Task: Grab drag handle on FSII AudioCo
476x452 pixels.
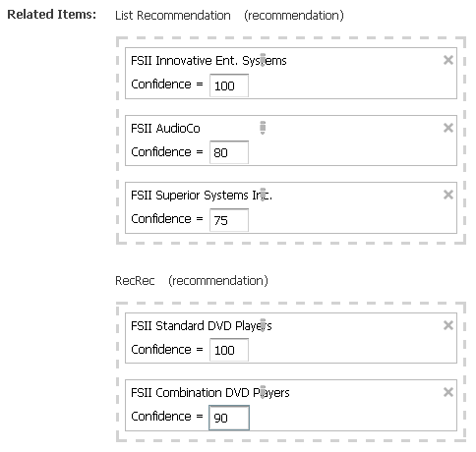Action: coord(263,128)
